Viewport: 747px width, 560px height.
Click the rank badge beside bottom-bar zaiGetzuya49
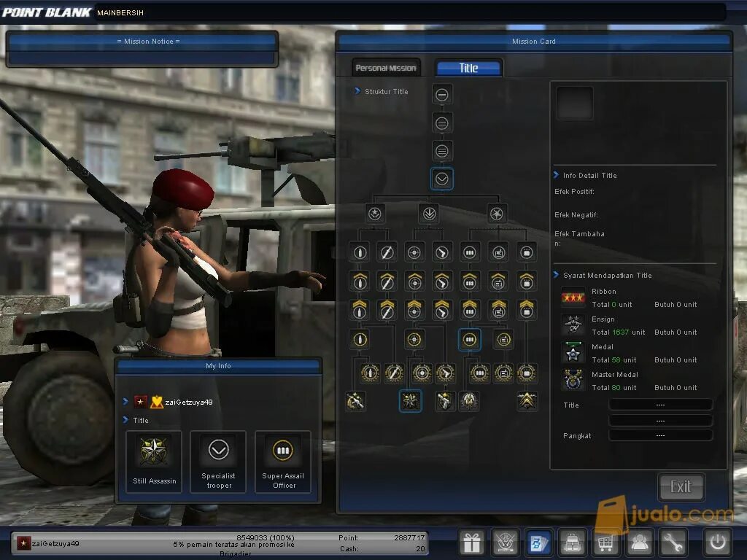tap(23, 543)
